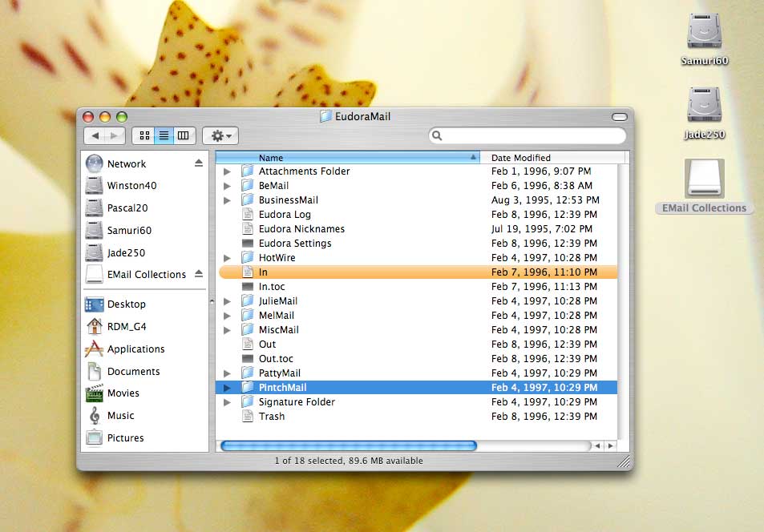This screenshot has width=764, height=532.
Task: Eject the Network item in sidebar
Action: [199, 163]
